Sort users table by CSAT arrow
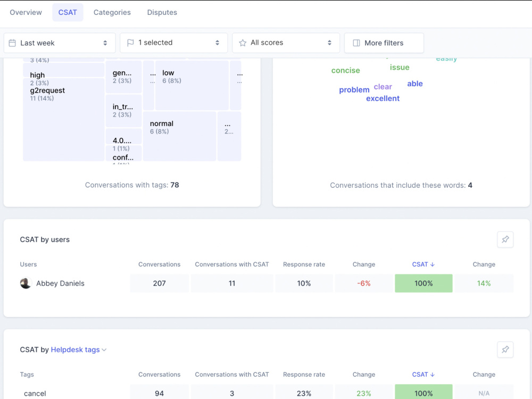This screenshot has width=532, height=399. click(432, 264)
